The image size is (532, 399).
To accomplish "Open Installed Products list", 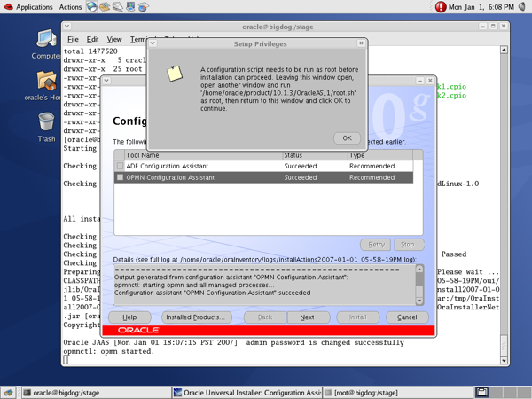I will 197,317.
